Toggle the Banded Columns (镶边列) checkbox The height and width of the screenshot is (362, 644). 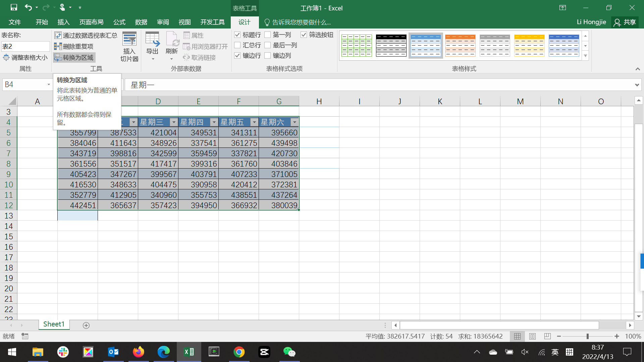pos(268,56)
